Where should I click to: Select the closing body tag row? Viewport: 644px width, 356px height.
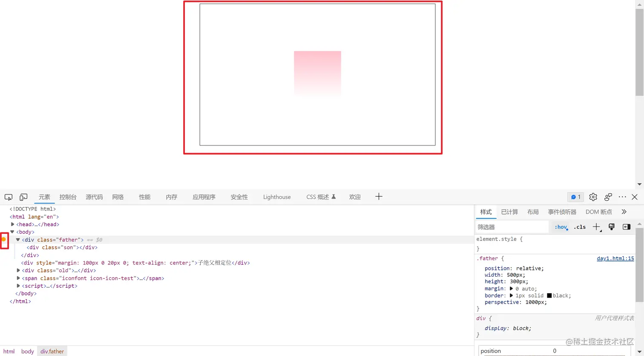[26, 293]
